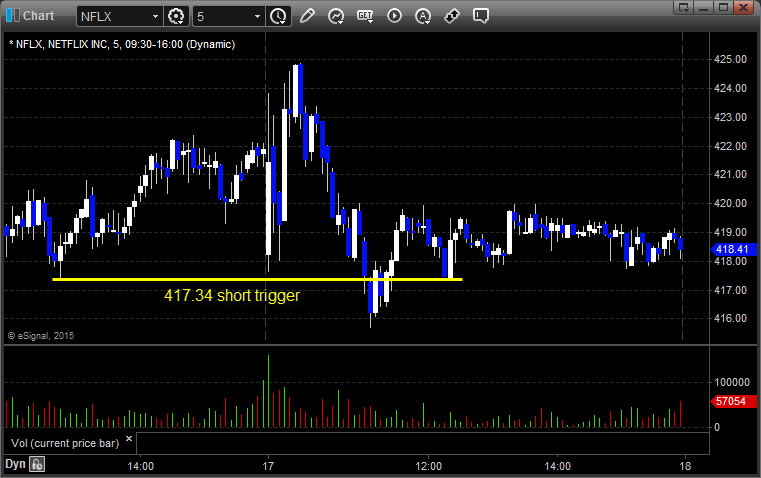Screen dimensions: 761x478
Task: Open the GET studies menu
Action: [x=365, y=16]
